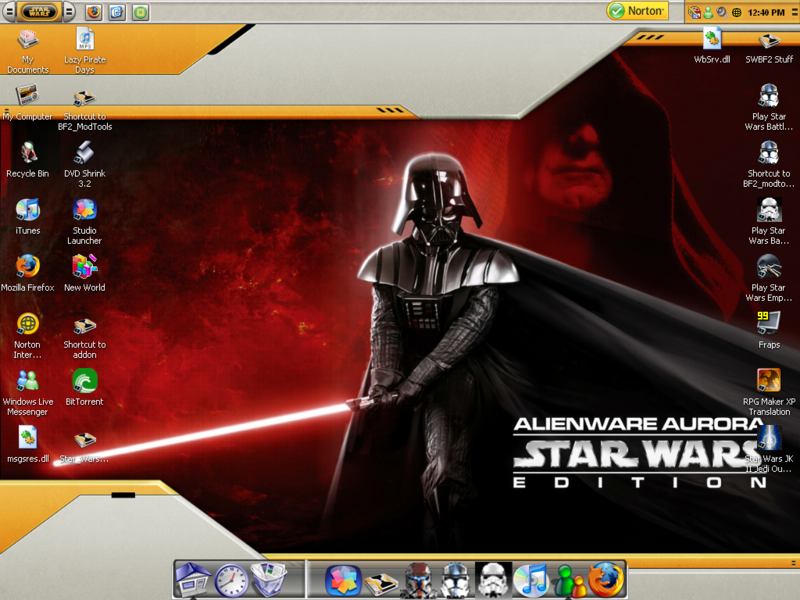Launch iTunes from the dock

coord(531,580)
